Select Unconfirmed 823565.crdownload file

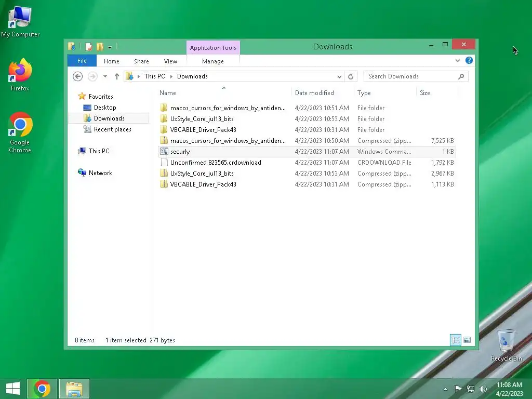point(307,163)
